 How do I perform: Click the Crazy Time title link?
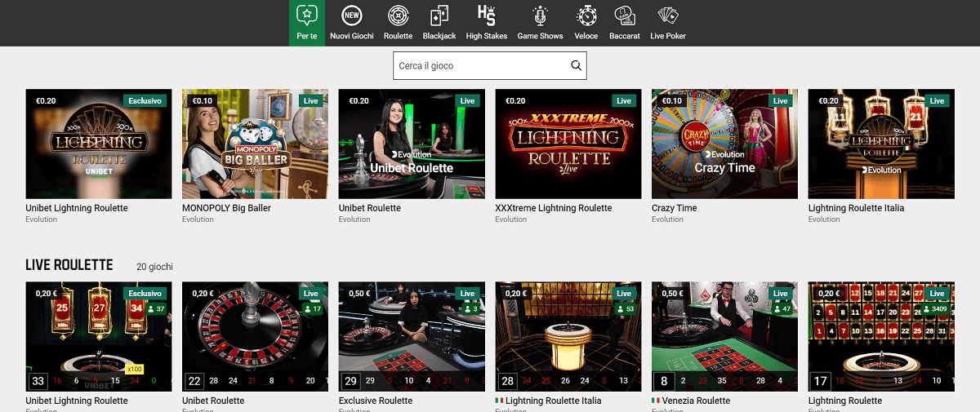click(675, 208)
